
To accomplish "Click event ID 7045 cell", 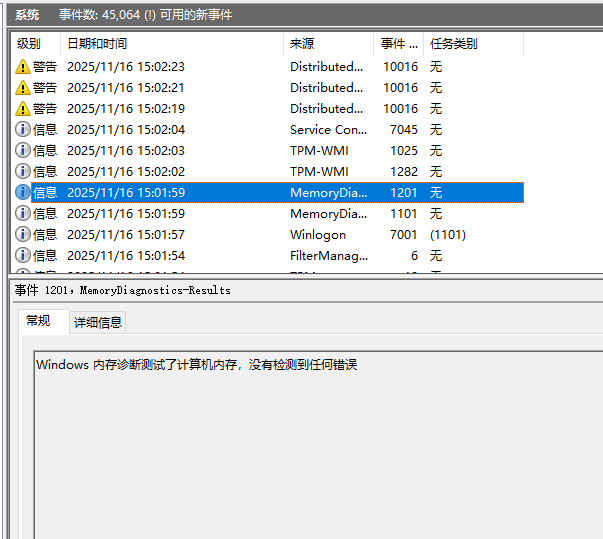I will coord(404,130).
